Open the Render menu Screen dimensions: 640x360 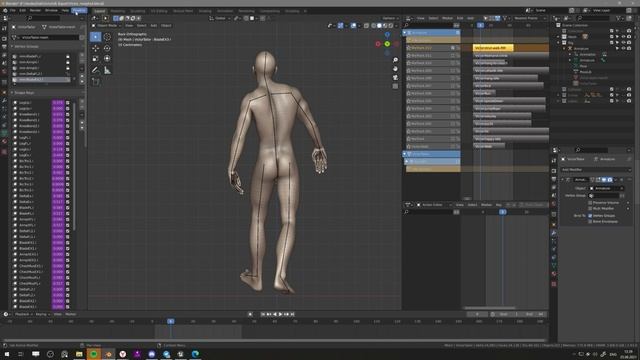tap(35, 10)
